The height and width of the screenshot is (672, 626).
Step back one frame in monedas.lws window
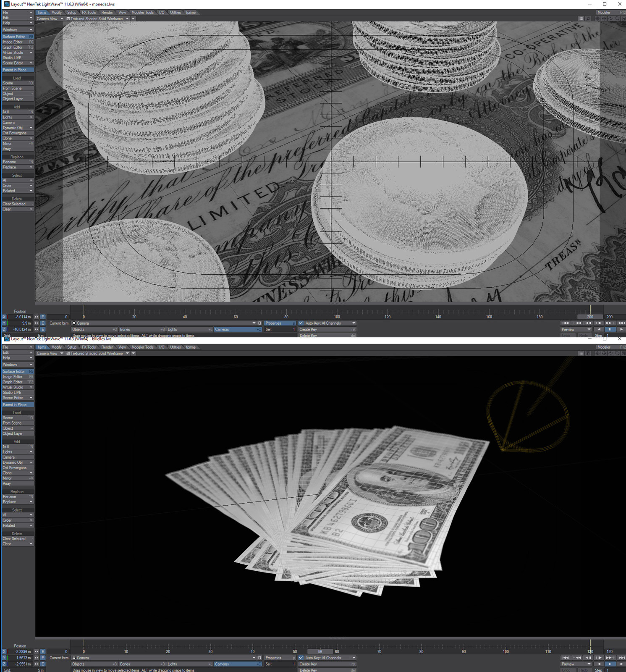pos(588,323)
